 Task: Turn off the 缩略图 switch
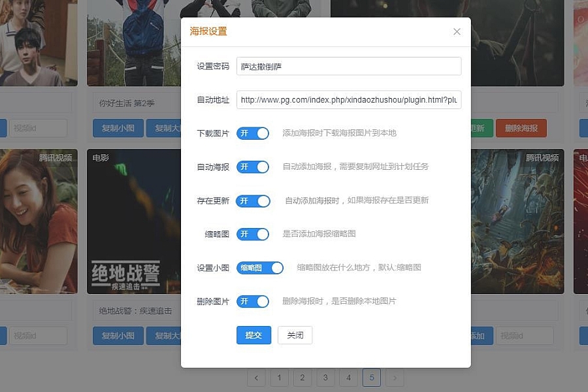[253, 234]
